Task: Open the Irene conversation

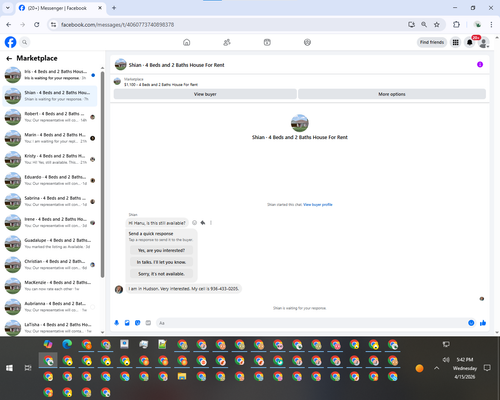Action: pos(50,222)
